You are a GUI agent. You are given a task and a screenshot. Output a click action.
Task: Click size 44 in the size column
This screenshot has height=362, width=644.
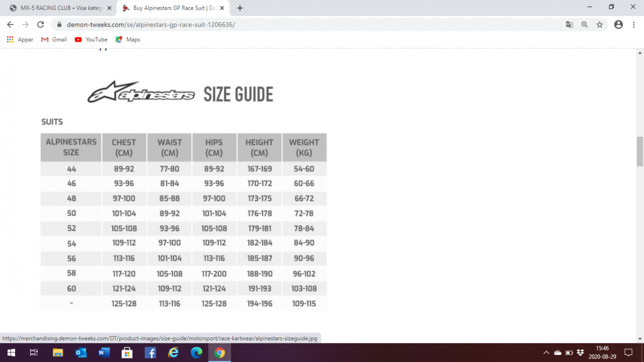point(71,169)
